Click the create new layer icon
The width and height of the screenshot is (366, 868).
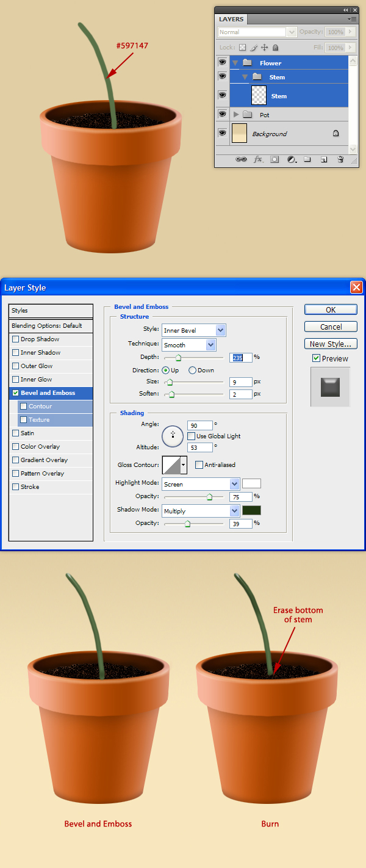click(x=324, y=159)
